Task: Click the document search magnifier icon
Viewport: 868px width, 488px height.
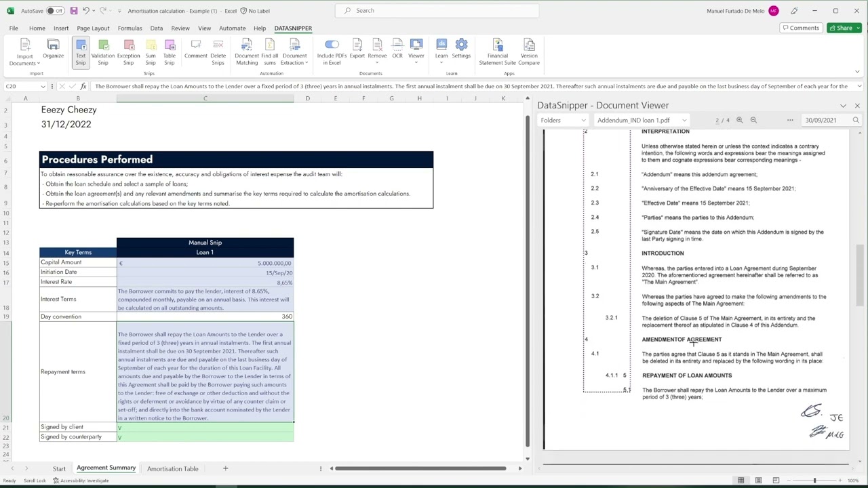Action: (x=856, y=120)
